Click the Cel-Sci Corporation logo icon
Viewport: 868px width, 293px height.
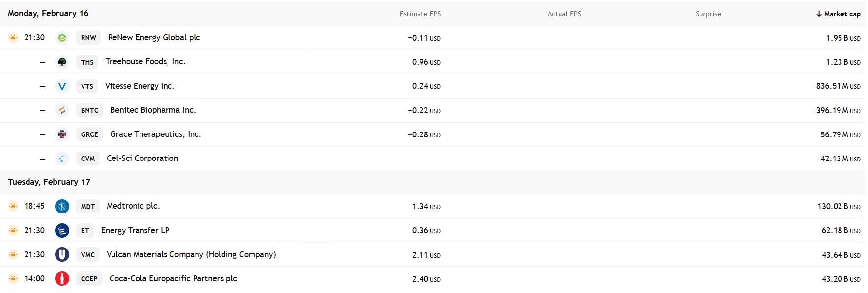point(62,159)
